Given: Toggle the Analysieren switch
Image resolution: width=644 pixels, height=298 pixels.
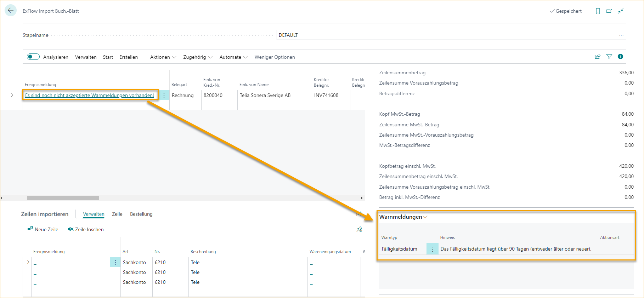Looking at the screenshot, I should 33,57.
